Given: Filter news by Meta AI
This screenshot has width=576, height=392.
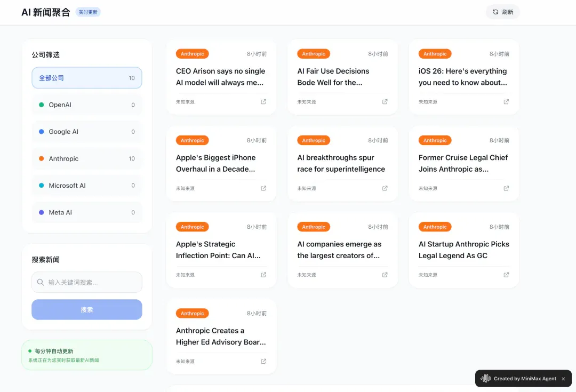Looking at the screenshot, I should tap(87, 212).
